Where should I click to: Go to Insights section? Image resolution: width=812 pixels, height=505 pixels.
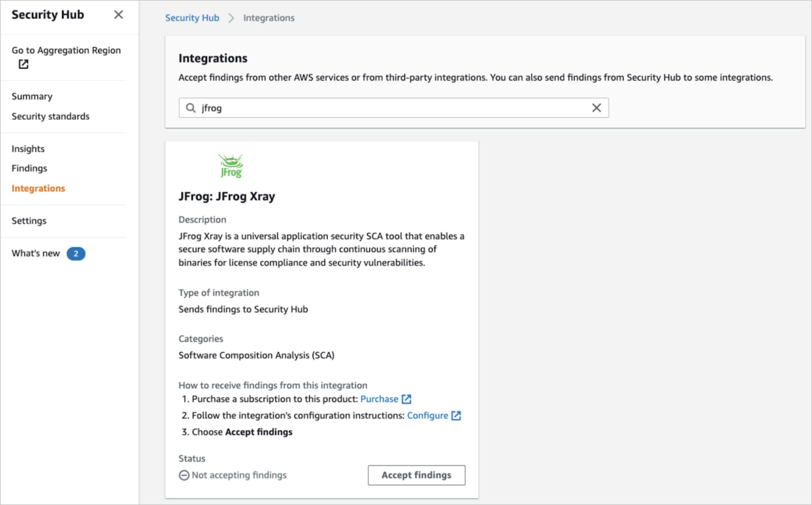[x=28, y=149]
